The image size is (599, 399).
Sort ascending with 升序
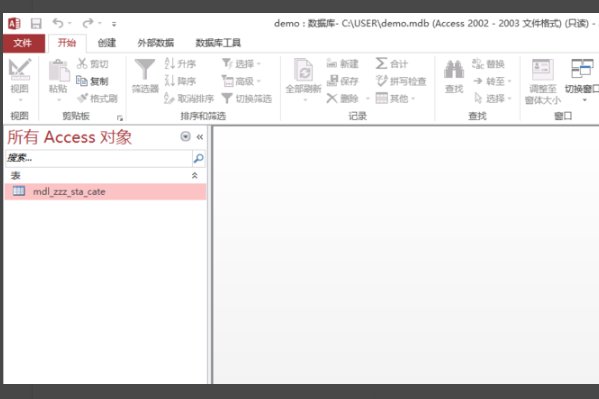click(x=180, y=63)
